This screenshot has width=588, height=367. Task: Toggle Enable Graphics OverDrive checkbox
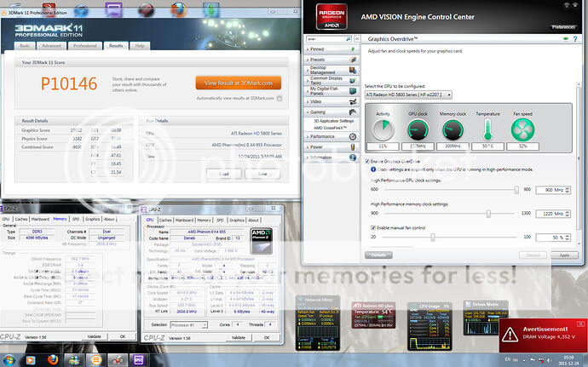click(366, 160)
